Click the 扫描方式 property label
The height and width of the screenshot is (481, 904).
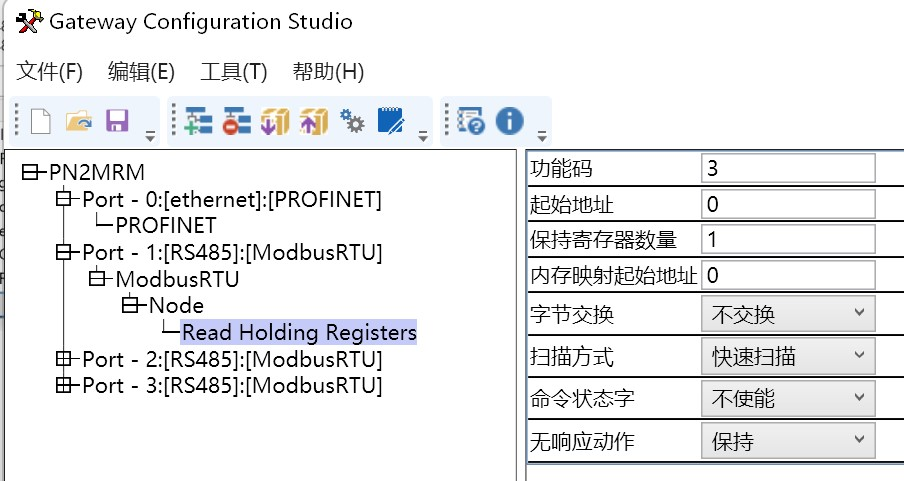[571, 357]
